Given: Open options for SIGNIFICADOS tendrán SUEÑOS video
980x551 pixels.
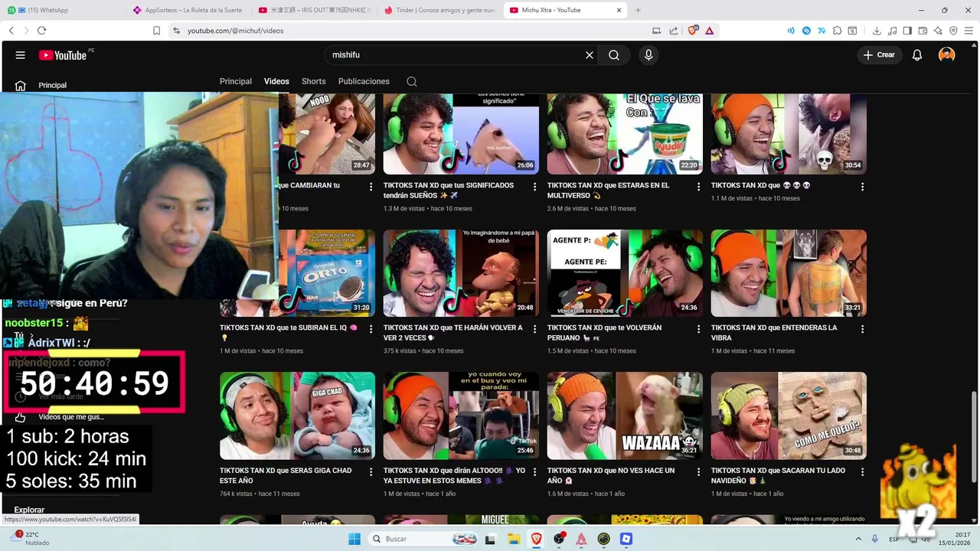Looking at the screenshot, I should click(534, 187).
